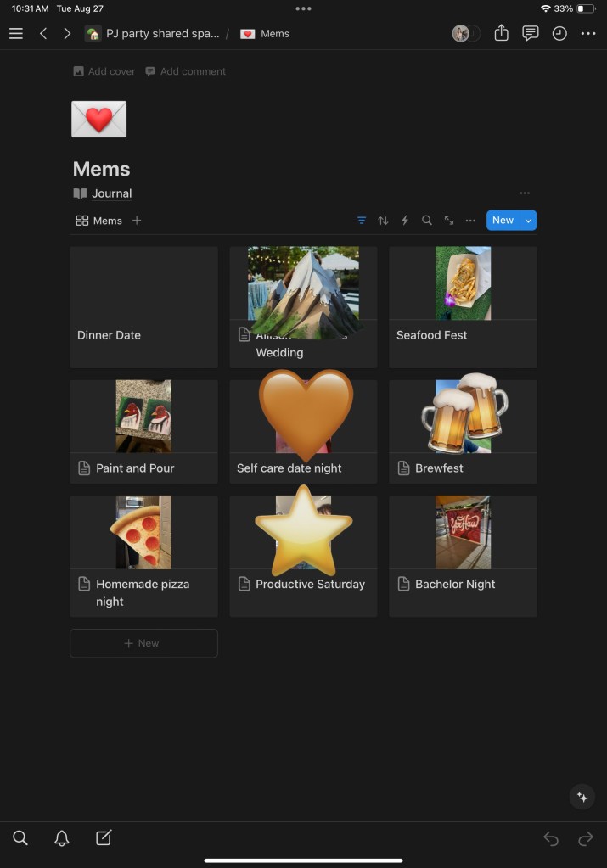
Task: Open the Journal page link
Action: point(103,193)
